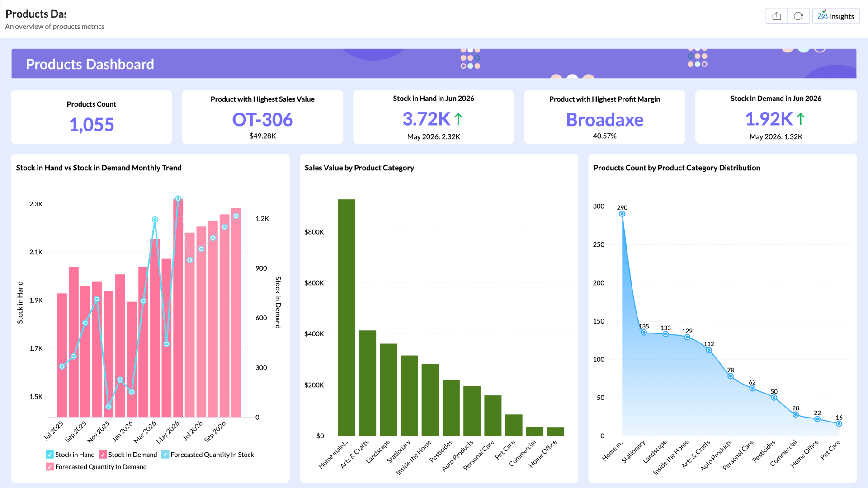Click the green up arrow beside 3.72K
868x488 pixels.
[458, 119]
